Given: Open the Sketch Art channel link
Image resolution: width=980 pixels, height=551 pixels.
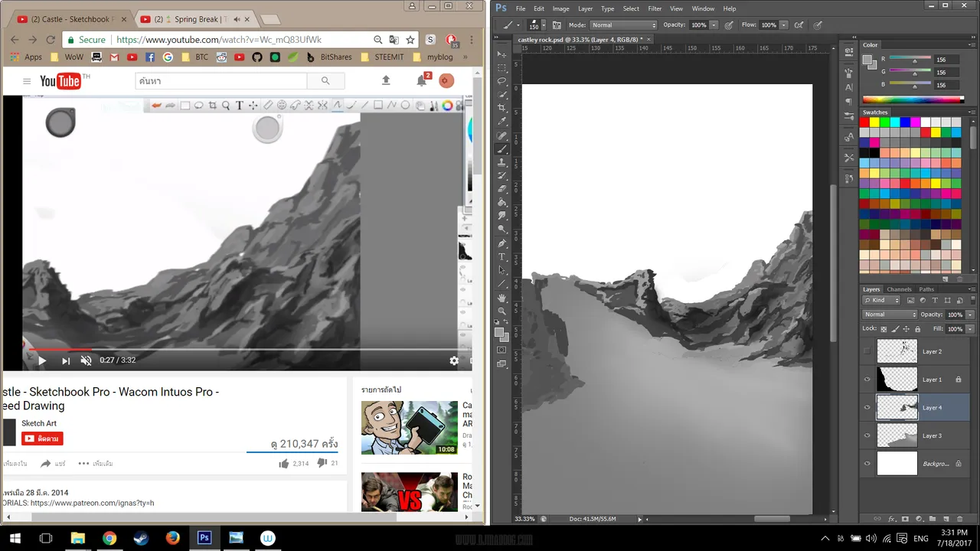Looking at the screenshot, I should tap(39, 423).
